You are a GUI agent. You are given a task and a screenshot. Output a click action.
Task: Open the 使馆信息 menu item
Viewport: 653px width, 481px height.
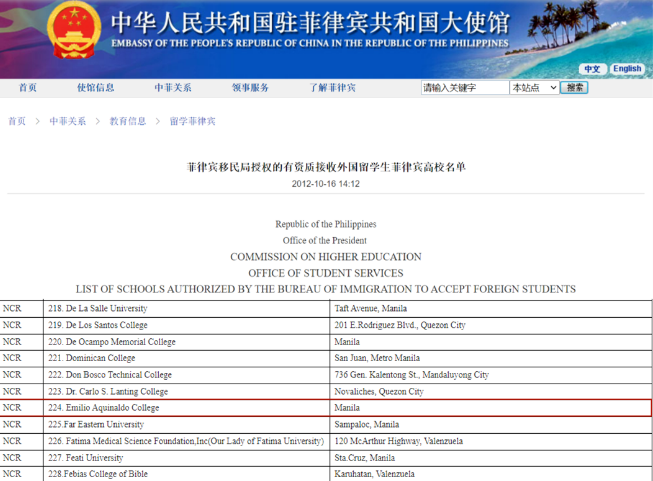tap(96, 88)
